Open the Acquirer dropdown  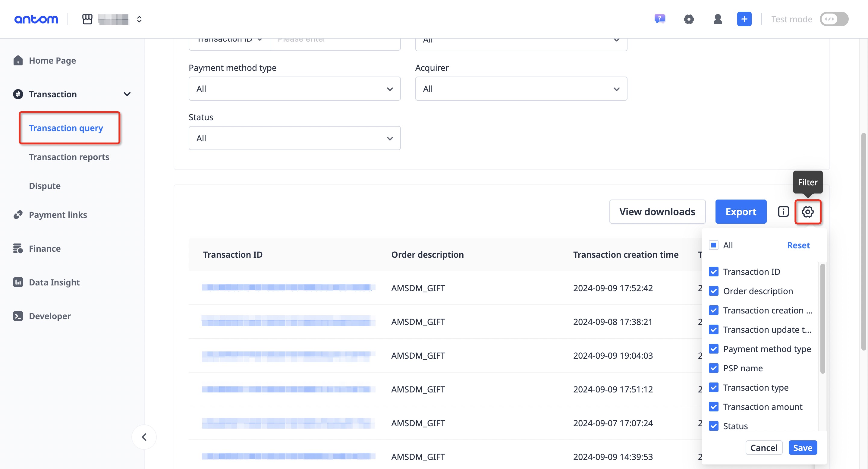[520, 89]
